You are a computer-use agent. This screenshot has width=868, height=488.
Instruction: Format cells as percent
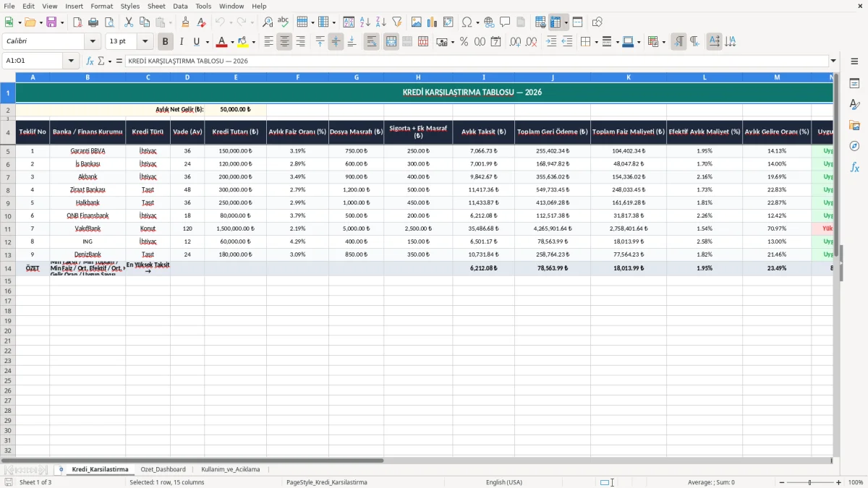pyautogui.click(x=464, y=42)
